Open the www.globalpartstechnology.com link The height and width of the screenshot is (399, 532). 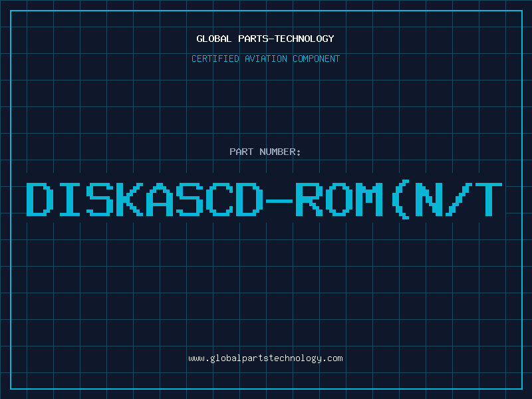pyautogui.click(x=265, y=358)
